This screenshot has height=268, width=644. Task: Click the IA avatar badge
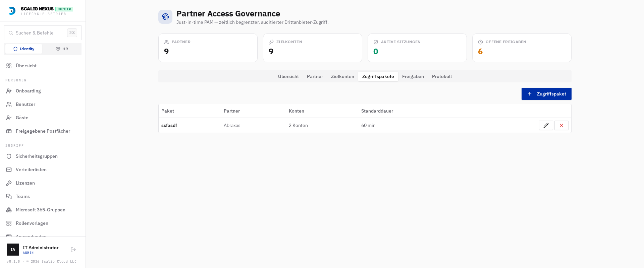pyautogui.click(x=13, y=250)
